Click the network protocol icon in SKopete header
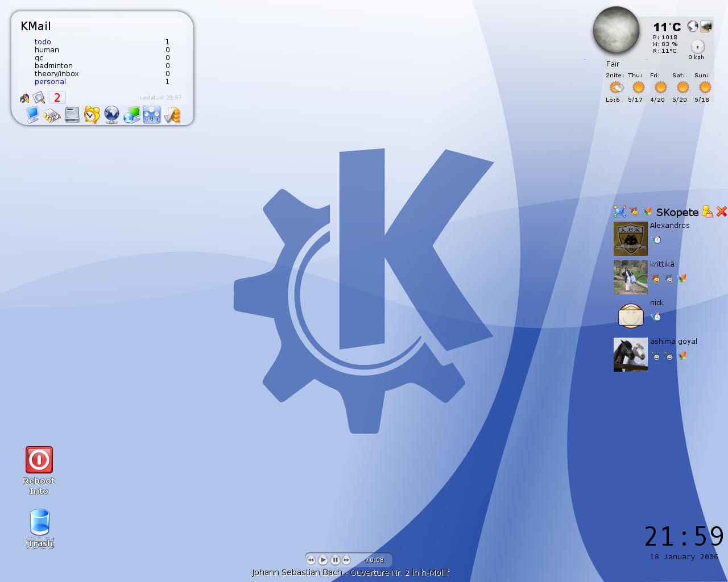Screen dimensions: 728x582 click(x=620, y=211)
